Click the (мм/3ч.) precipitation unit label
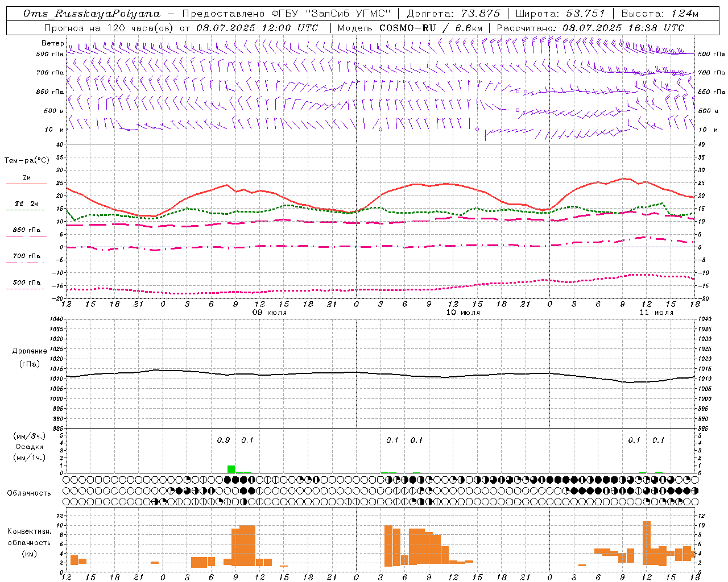Screen dimensions: 728x582 (x=30, y=436)
